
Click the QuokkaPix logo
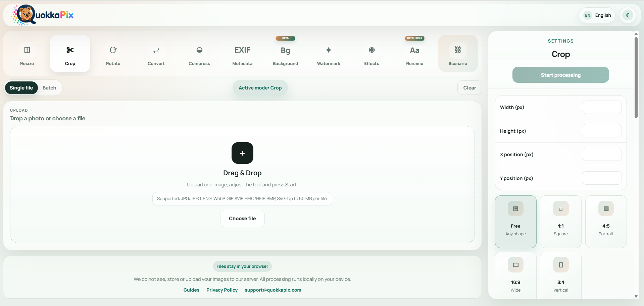[x=42, y=15]
